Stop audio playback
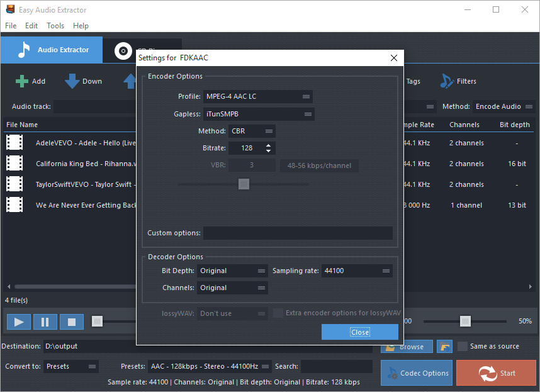 tap(71, 322)
